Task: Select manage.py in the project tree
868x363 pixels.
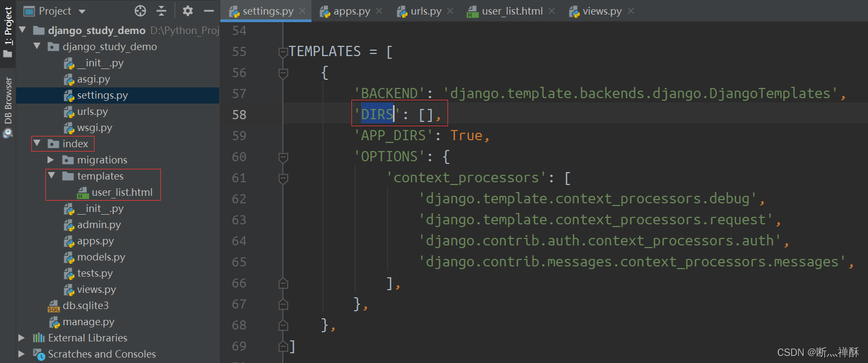Action: tap(89, 322)
